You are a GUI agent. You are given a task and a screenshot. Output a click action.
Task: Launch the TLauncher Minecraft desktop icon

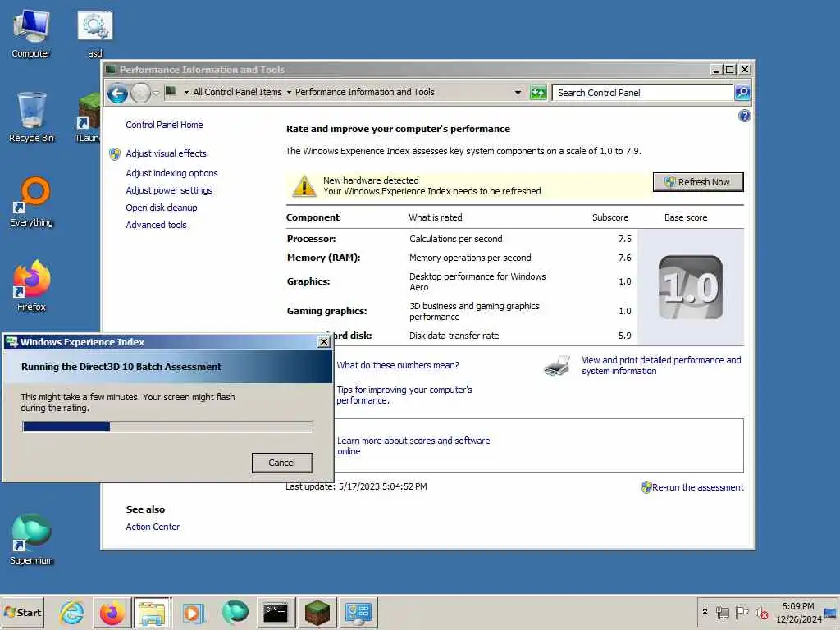(88, 117)
